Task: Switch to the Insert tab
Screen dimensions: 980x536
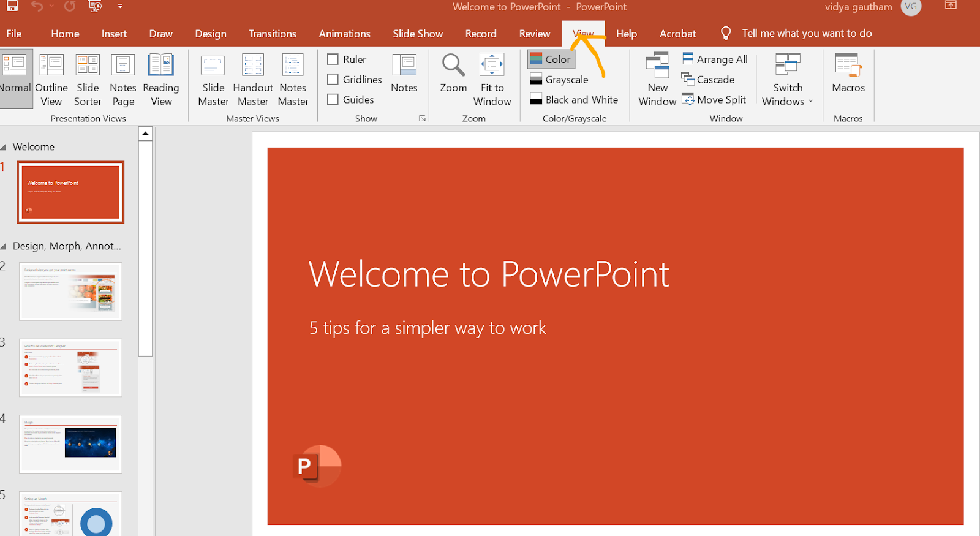Action: coord(114,34)
